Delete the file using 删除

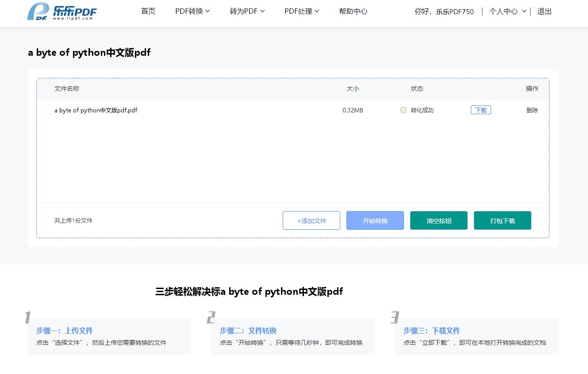point(532,110)
